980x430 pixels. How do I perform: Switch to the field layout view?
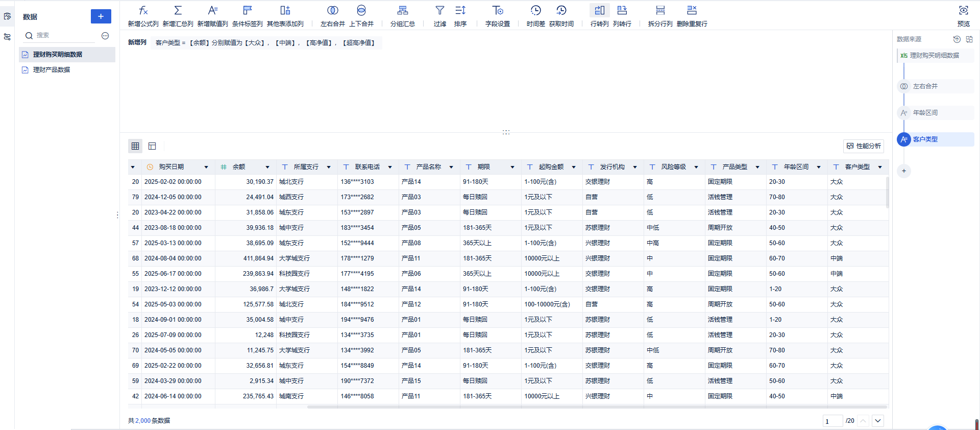click(152, 146)
